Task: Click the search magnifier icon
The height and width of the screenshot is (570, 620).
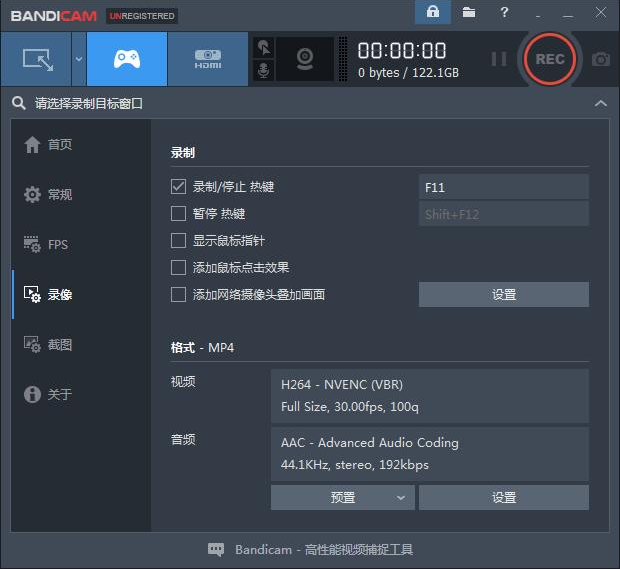Action: 19,103
